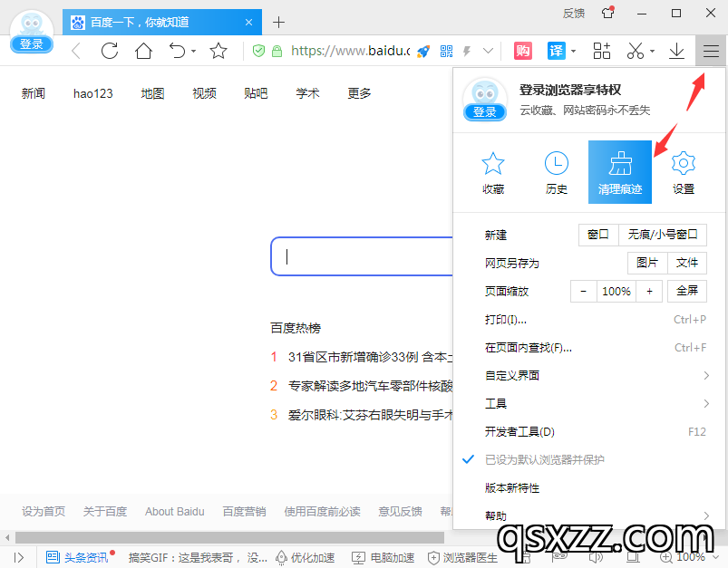
Task: Click the 登录 button in menu panel
Action: [x=485, y=111]
